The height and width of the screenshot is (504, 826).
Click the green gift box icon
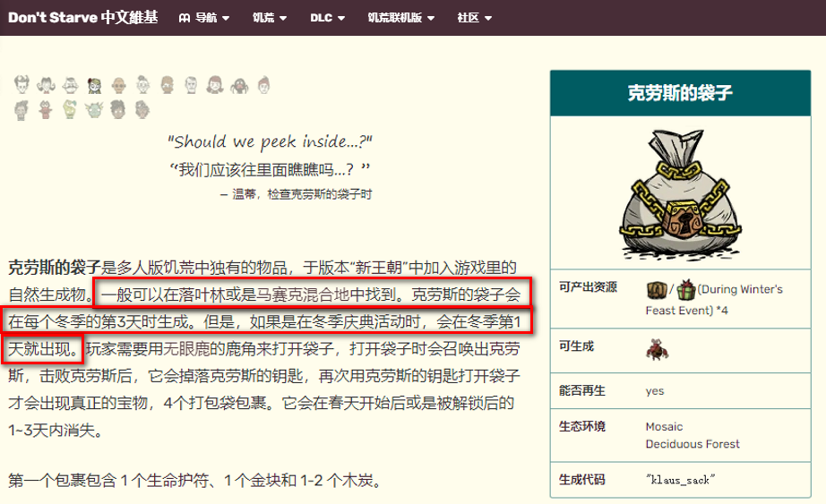pos(685,290)
